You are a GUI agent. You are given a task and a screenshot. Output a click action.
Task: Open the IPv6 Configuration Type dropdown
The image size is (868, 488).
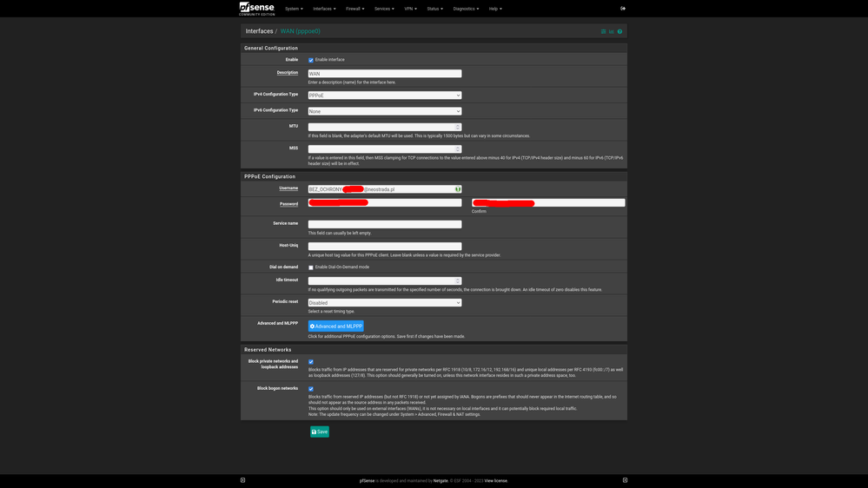click(384, 111)
